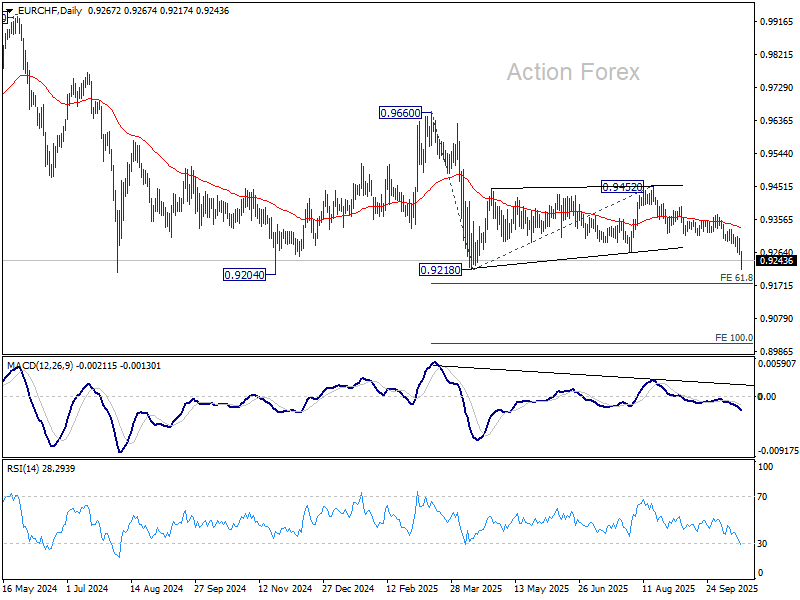Select the FE 100.0 Fibonacci level line
This screenshot has width=800, height=600.
point(592,343)
